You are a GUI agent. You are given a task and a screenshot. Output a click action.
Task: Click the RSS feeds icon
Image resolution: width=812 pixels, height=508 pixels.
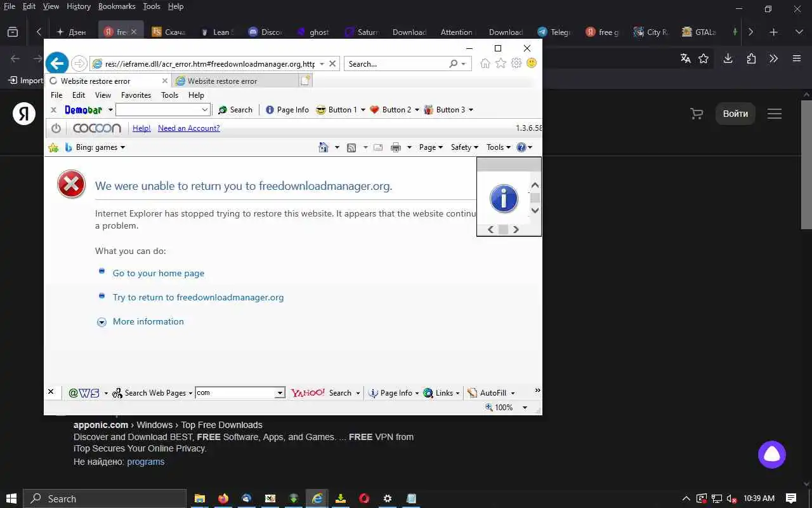tap(352, 147)
